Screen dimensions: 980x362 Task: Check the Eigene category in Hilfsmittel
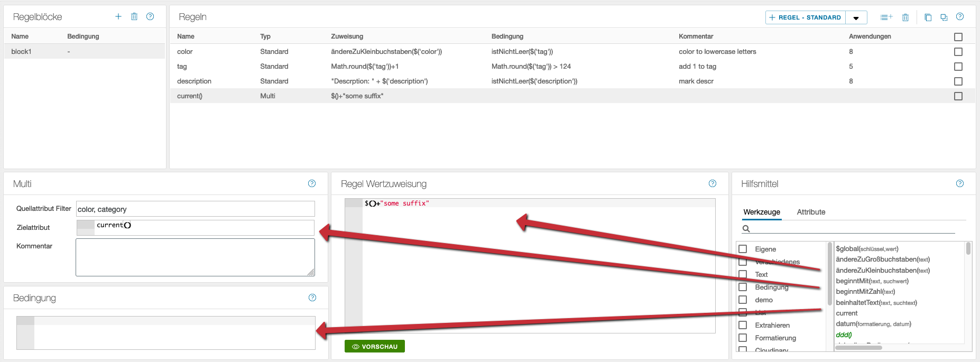[743, 249]
